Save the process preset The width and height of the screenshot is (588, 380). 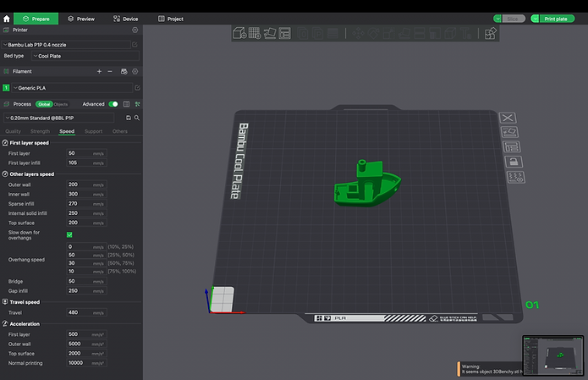coord(129,118)
